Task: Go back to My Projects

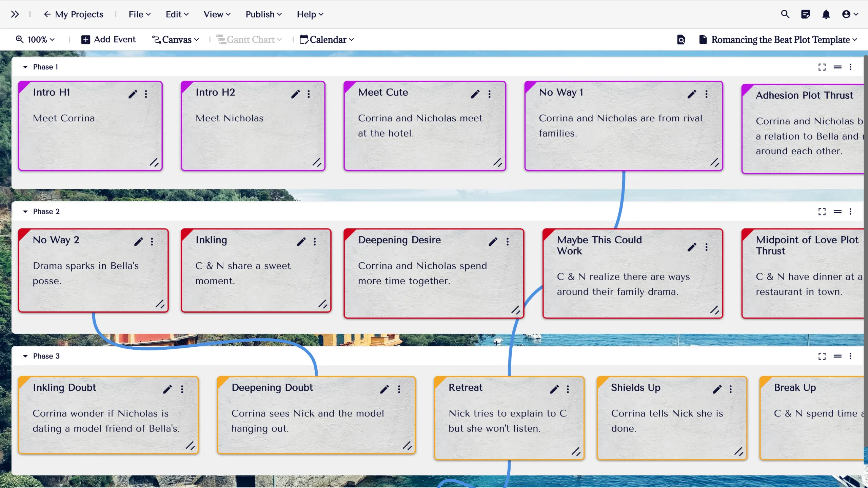Action: click(74, 14)
